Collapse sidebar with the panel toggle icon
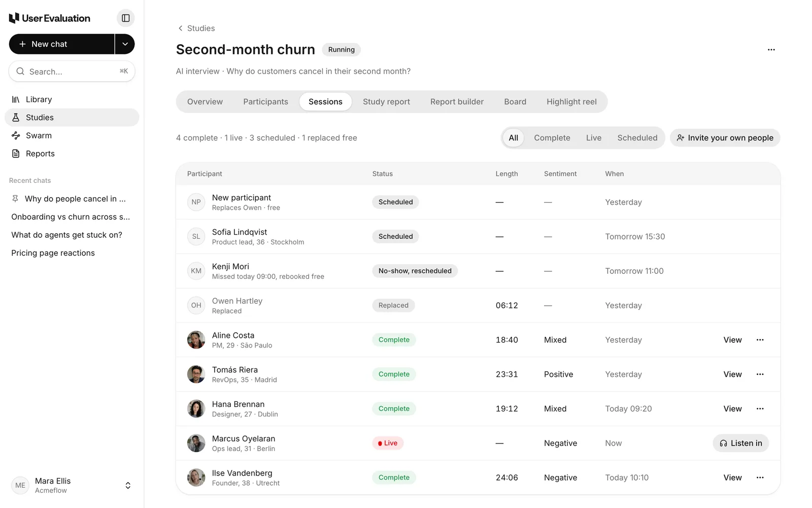The height and width of the screenshot is (508, 812). click(x=125, y=18)
